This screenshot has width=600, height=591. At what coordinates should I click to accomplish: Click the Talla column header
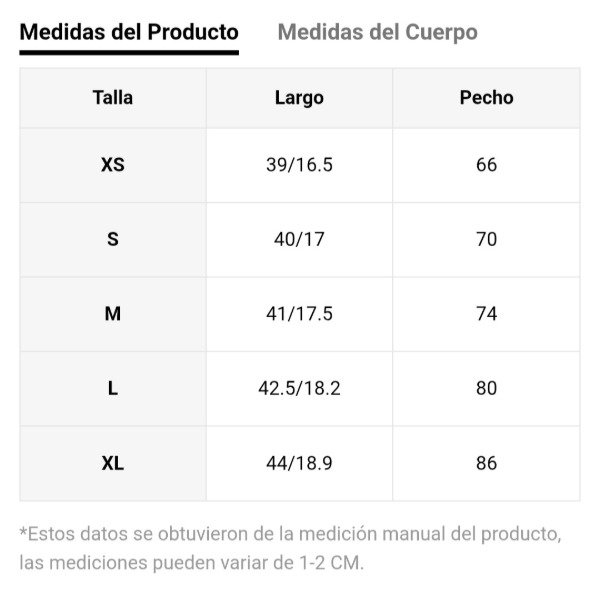click(x=113, y=98)
